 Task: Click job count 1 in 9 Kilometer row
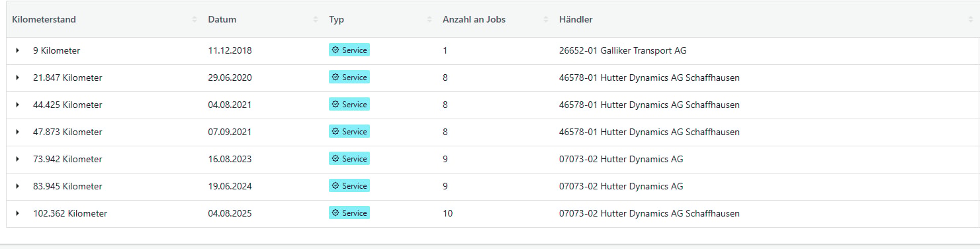445,50
